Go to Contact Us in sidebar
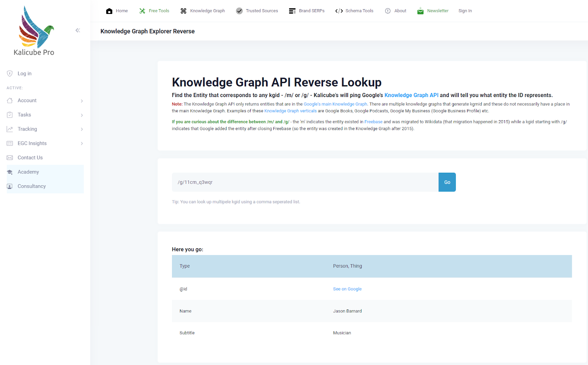The width and height of the screenshot is (588, 365). click(30, 158)
